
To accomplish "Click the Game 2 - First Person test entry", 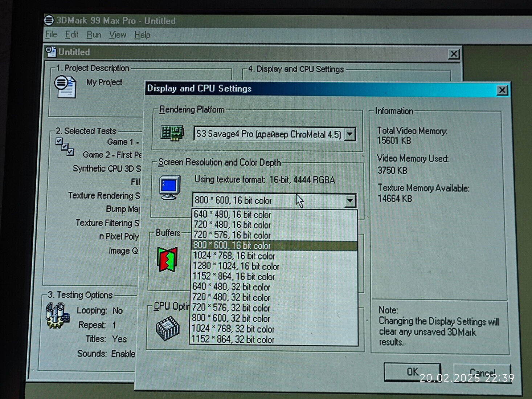I will pyautogui.click(x=112, y=155).
